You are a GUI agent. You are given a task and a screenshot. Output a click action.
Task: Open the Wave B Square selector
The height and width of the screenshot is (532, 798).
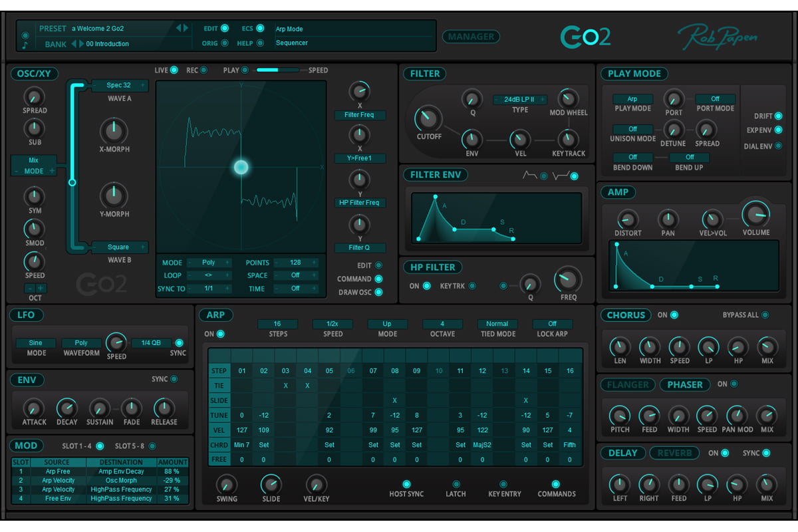tap(119, 247)
